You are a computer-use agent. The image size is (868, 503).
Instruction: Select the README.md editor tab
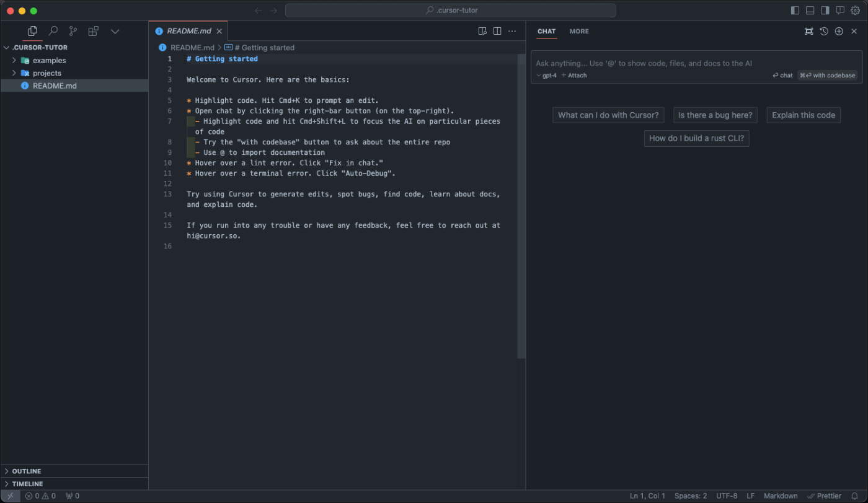point(188,31)
